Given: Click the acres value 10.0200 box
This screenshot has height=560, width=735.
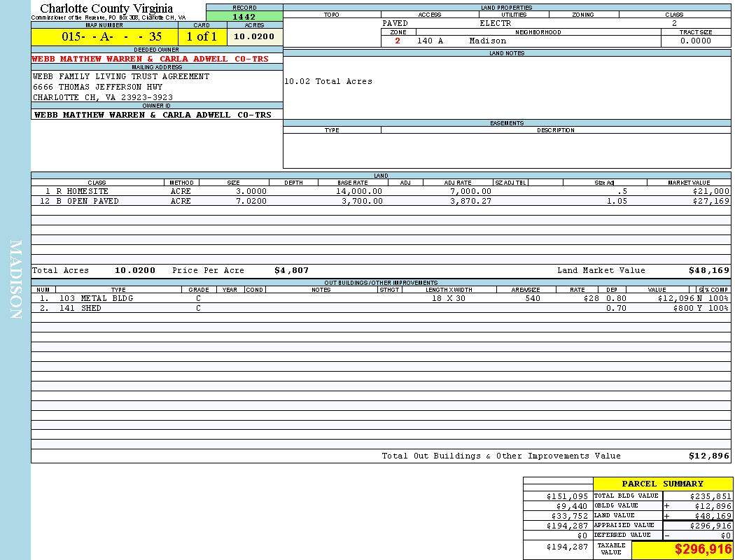Looking at the screenshot, I should click(x=254, y=36).
